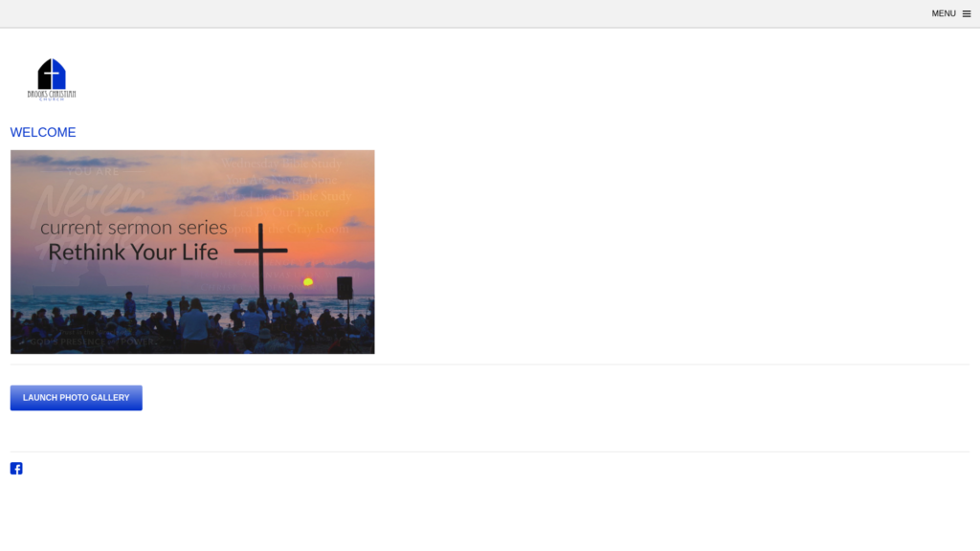Click the 'current sermon series' banner text
Viewport: 980px width, 551px height.
click(134, 228)
